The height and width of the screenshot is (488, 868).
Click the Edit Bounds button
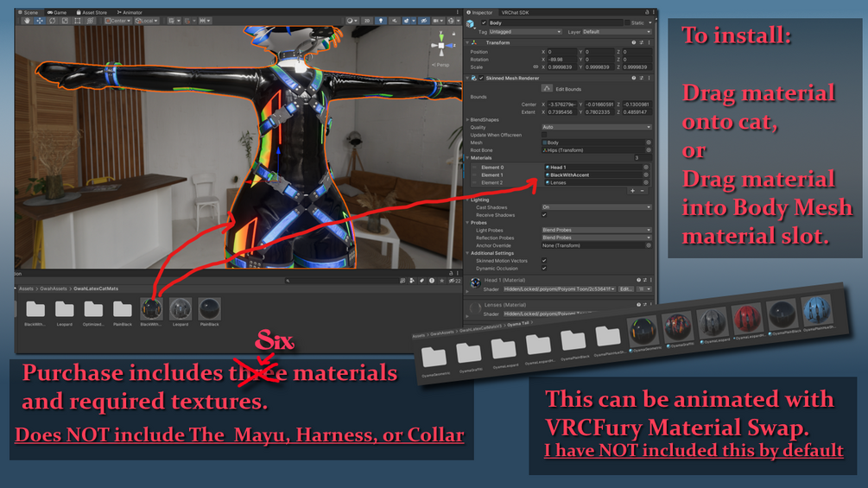[x=547, y=88]
